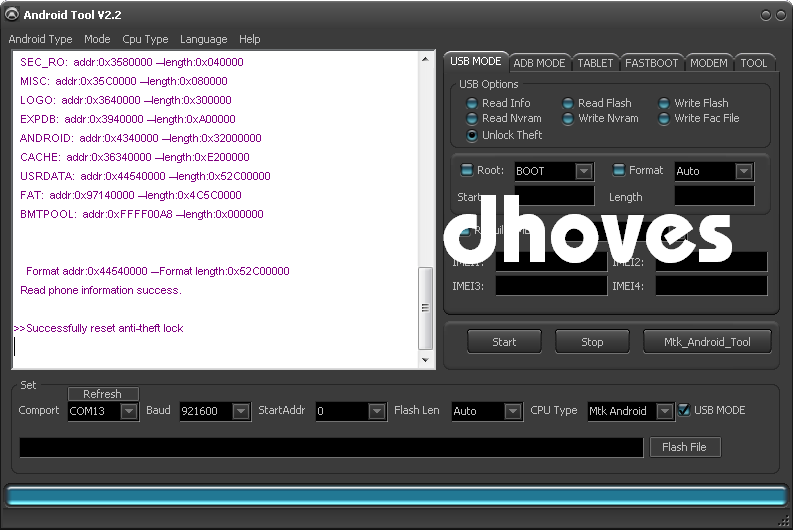Image resolution: width=793 pixels, height=530 pixels.
Task: Choose the Read Nvram radio button
Action: (472, 118)
